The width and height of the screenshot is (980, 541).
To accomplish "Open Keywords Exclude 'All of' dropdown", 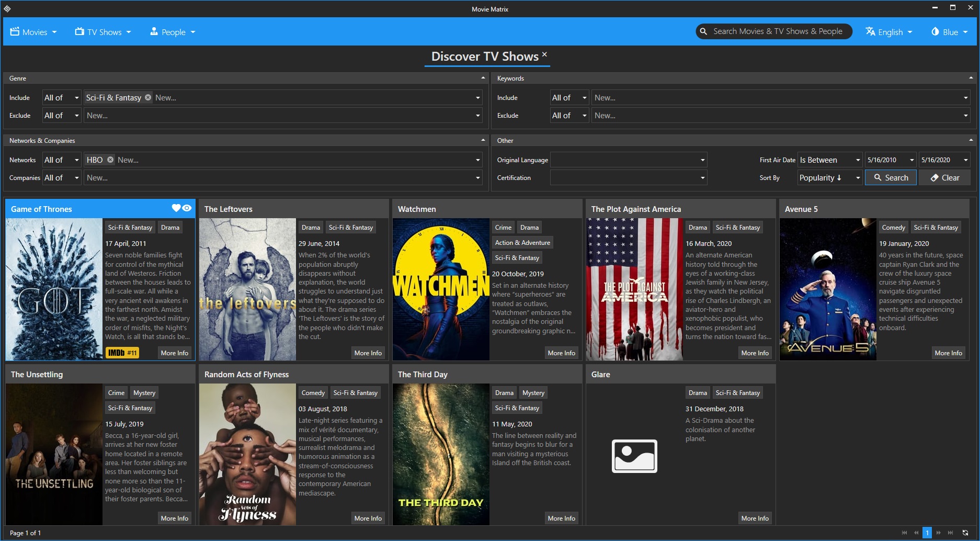I will pyautogui.click(x=569, y=115).
